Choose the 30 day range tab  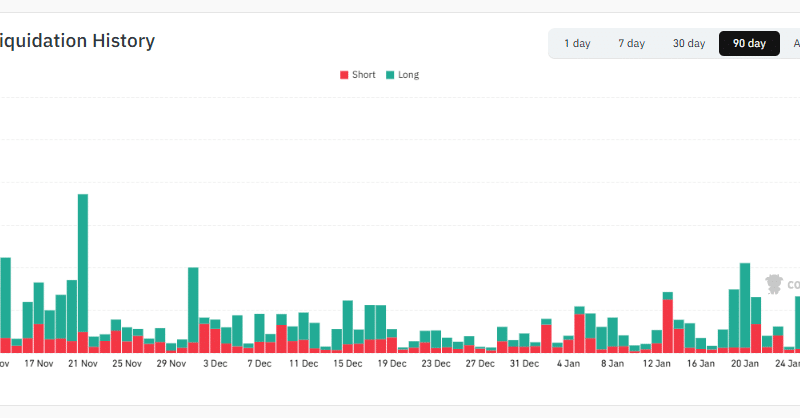point(688,44)
